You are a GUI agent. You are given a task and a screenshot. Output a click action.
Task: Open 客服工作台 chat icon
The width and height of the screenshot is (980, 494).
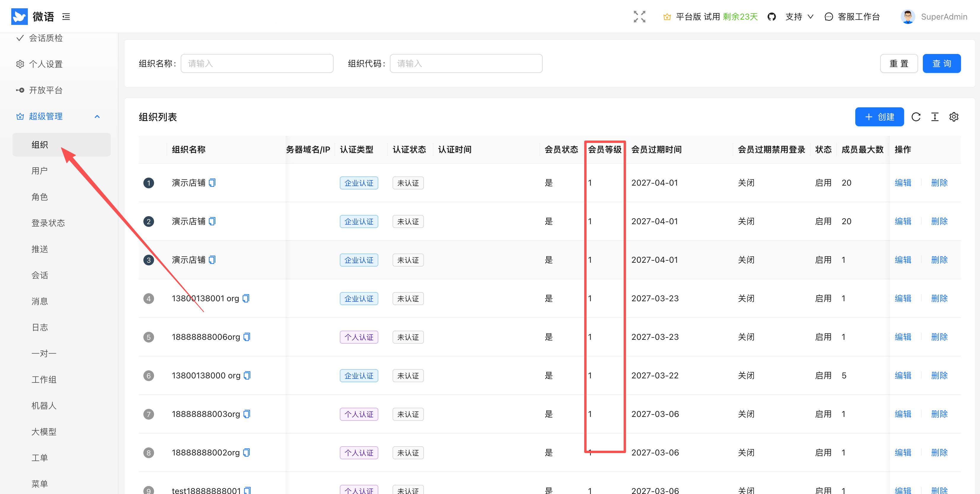click(x=829, y=17)
